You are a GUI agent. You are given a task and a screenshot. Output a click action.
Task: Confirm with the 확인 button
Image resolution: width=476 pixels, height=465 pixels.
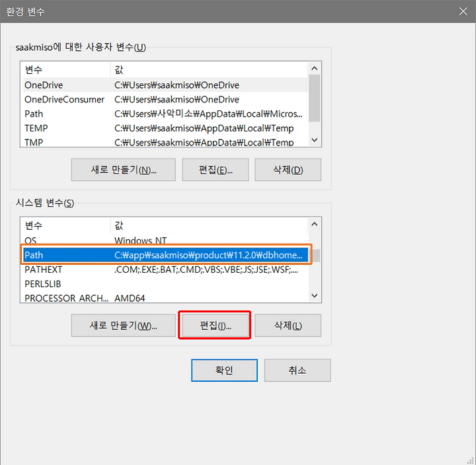pos(224,370)
